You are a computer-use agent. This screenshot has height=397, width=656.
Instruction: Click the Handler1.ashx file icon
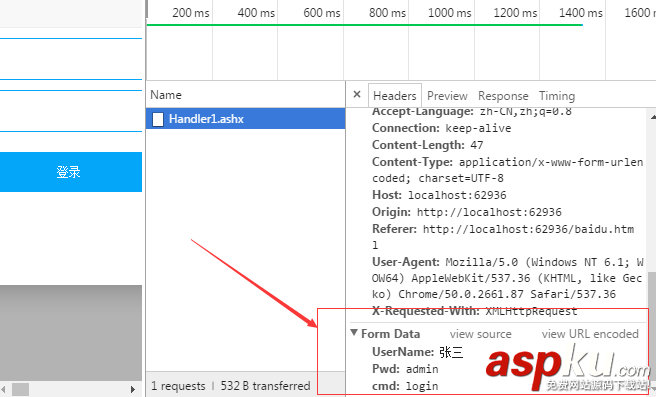click(x=158, y=119)
